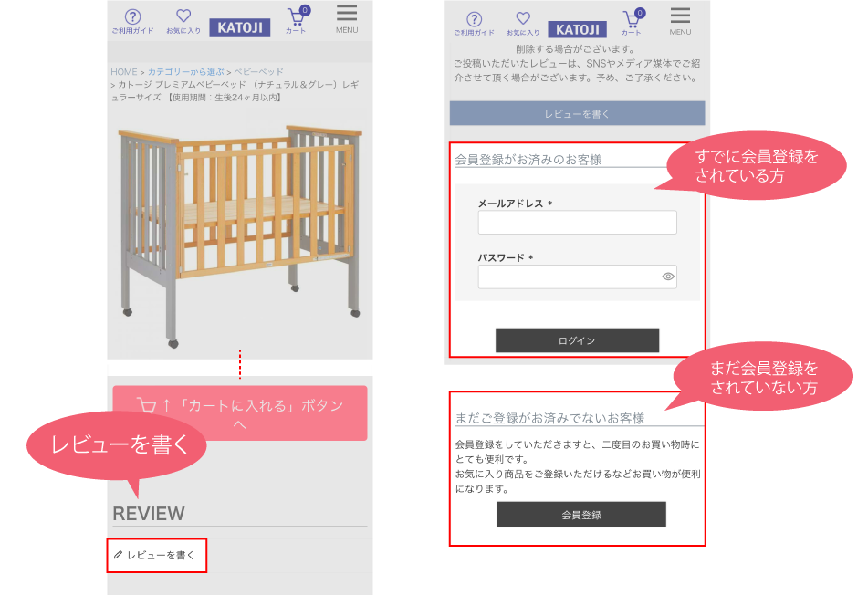Click the favorites heart icon on left screen
Image resolution: width=868 pixels, height=595 pixels.
(x=183, y=22)
